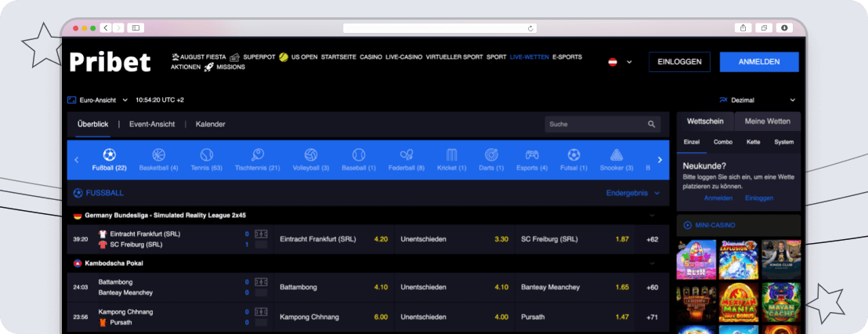Viewport: 868px width, 334px height.
Task: Switch to the Kalender tab
Action: pyautogui.click(x=211, y=125)
